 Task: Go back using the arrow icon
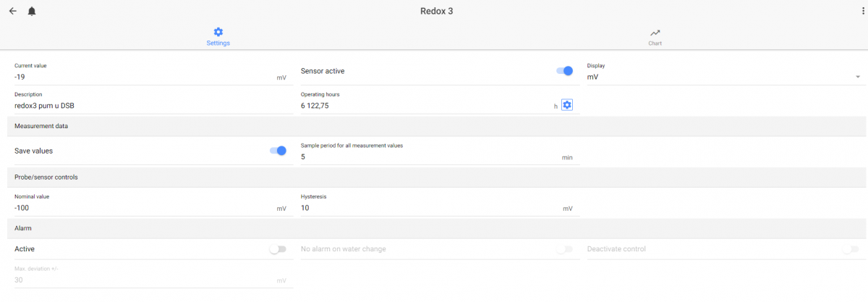coord(12,11)
